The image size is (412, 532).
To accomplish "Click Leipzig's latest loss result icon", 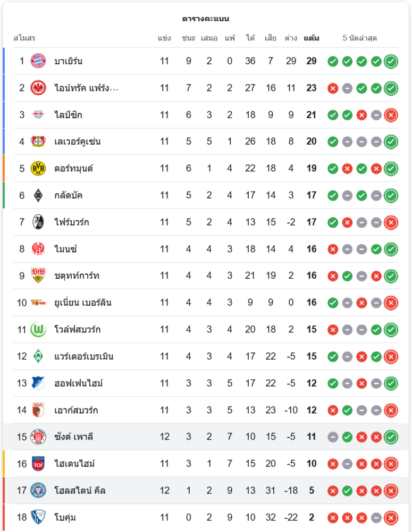I will pos(391,115).
